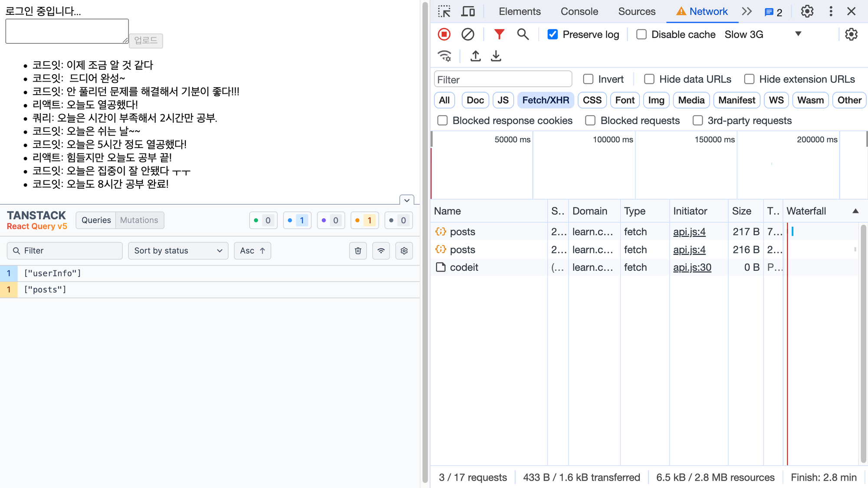The height and width of the screenshot is (488, 868).
Task: Switch to the Elements tab
Action: pyautogui.click(x=519, y=11)
